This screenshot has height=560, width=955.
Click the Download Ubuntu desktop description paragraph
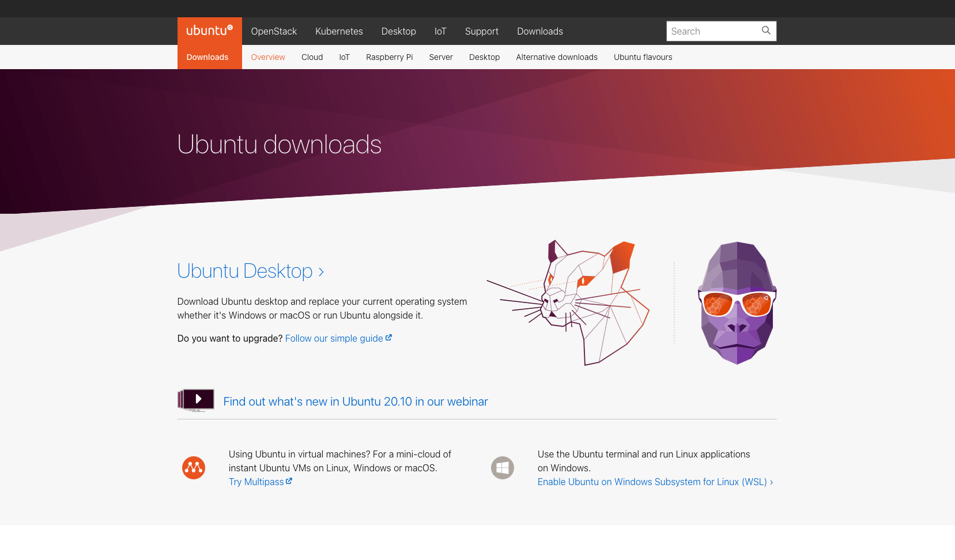[x=322, y=308]
